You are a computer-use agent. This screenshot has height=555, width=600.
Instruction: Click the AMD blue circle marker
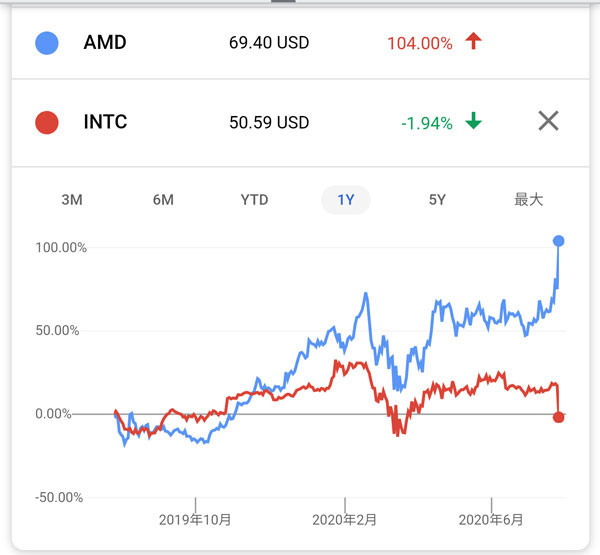pyautogui.click(x=46, y=43)
